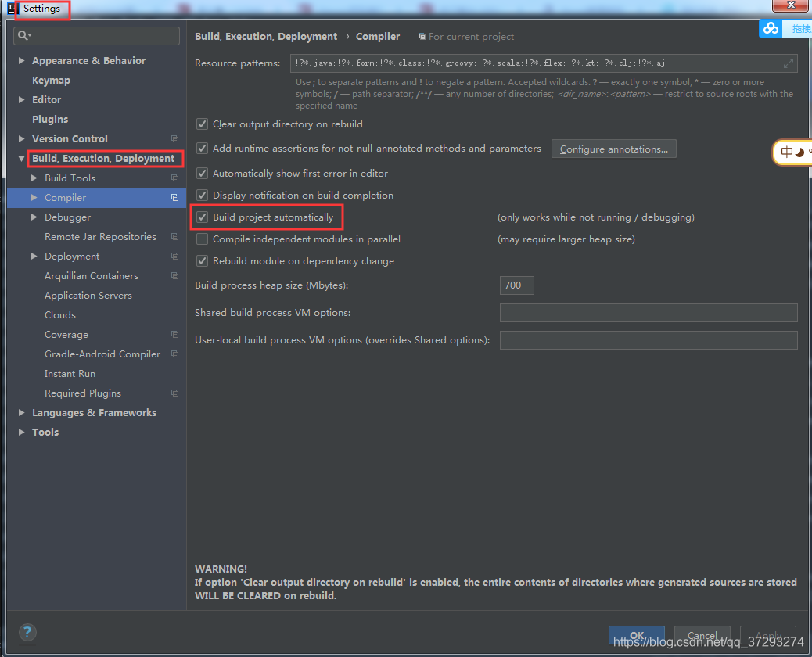This screenshot has width=812, height=657.
Task: Focus the settings search field
Action: (x=96, y=36)
